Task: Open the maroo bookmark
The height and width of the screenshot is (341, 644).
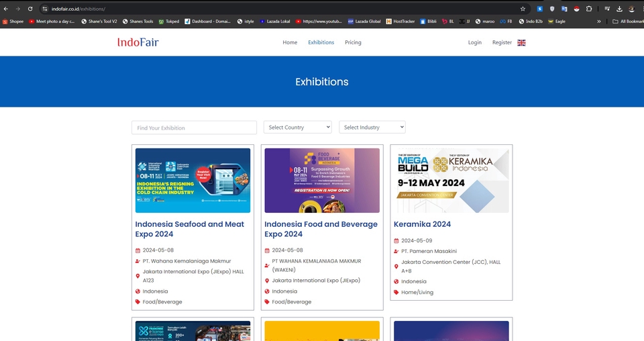Action: click(x=484, y=21)
